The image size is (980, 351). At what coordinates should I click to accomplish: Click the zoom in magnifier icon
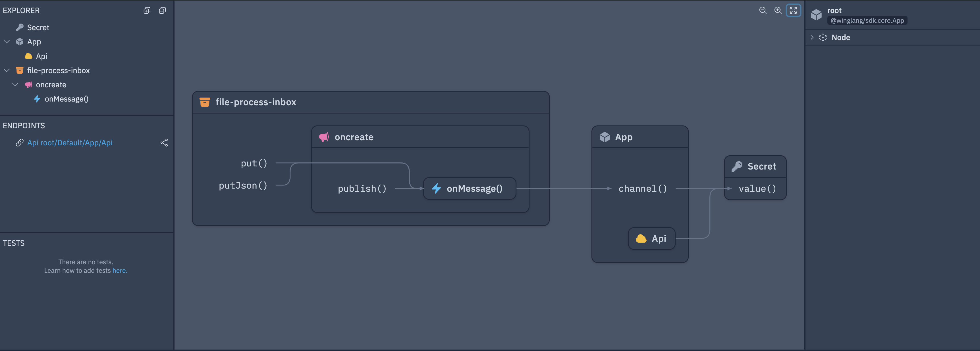778,11
